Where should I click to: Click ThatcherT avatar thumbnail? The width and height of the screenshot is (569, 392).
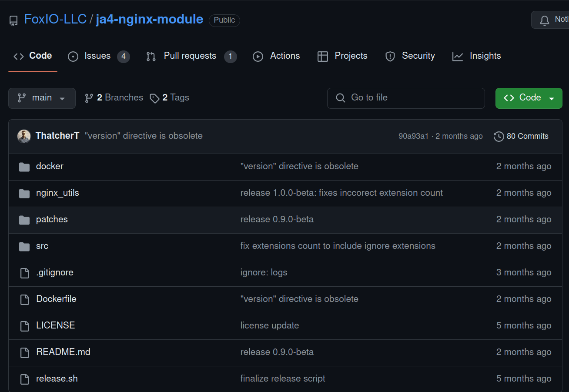click(24, 136)
